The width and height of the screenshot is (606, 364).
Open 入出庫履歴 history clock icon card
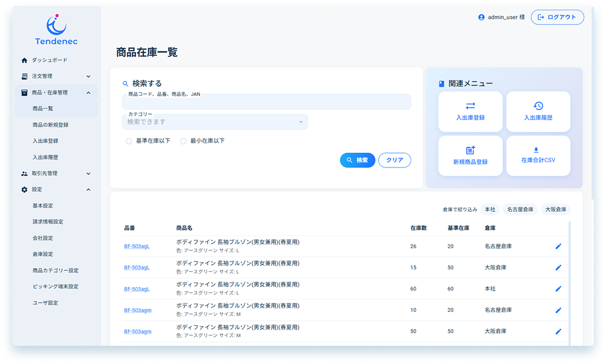[x=538, y=111]
